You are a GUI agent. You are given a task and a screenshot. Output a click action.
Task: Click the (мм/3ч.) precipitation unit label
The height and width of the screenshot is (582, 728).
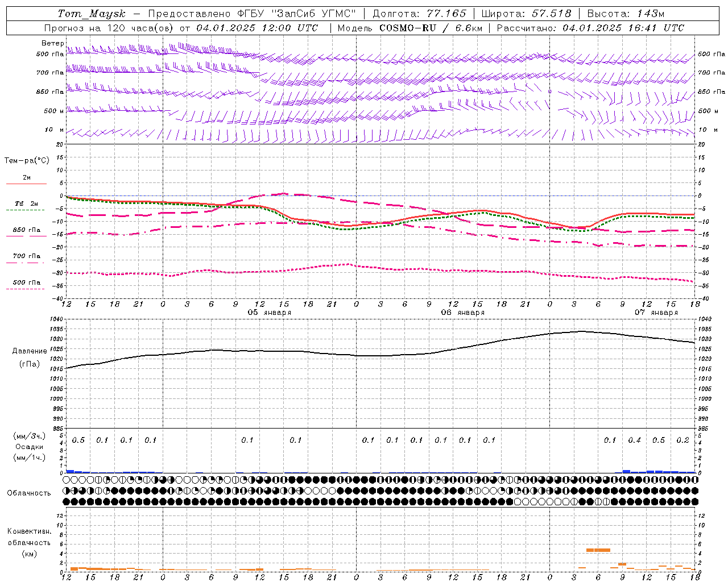coord(30,436)
